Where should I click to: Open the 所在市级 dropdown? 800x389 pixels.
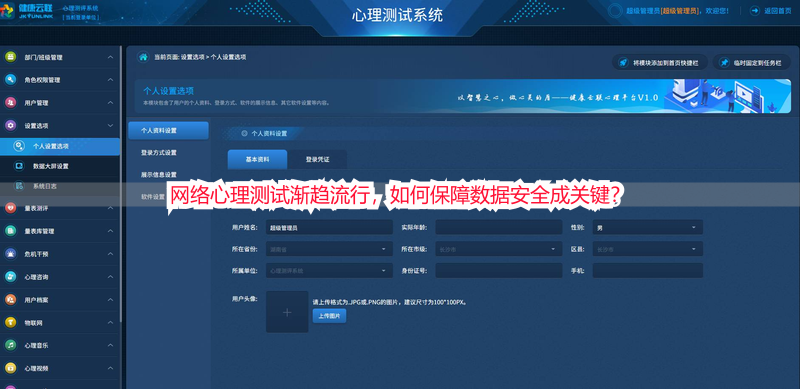(498, 249)
